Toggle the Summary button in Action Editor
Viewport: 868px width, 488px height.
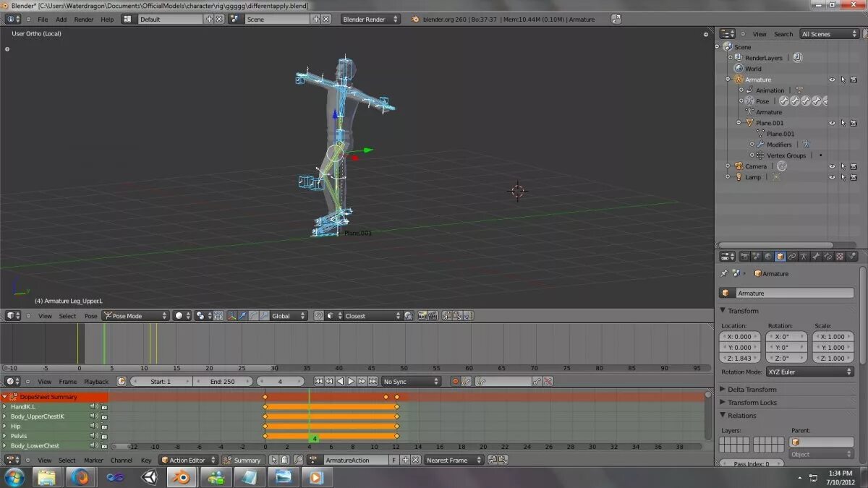[242, 460]
